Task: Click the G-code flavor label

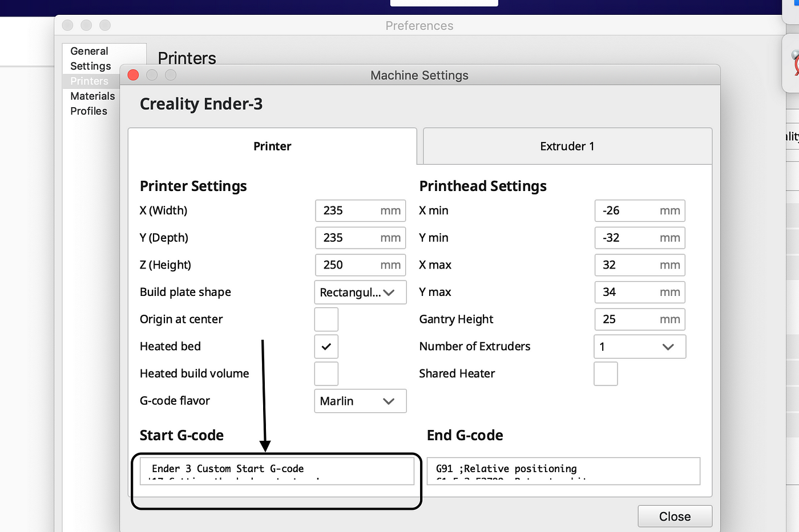Action: [175, 401]
